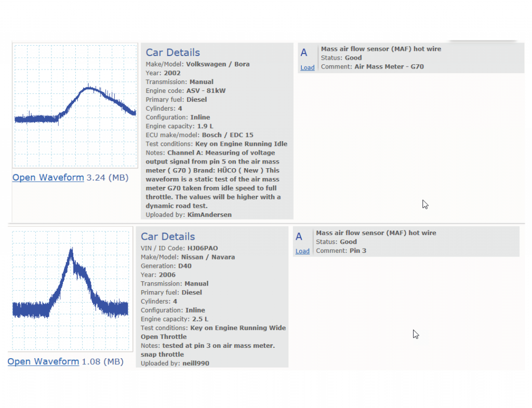This screenshot has width=532, height=408.
Task: Click Load link for Pin 3 channel
Action: coord(302,251)
